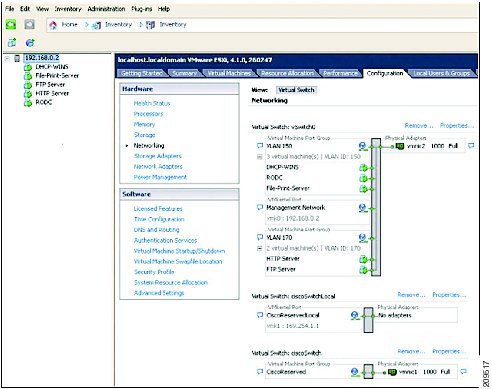This screenshot has height=389, width=492.
Task: Click the globe icon on VLAN 170 row
Action: pyautogui.click(x=362, y=238)
